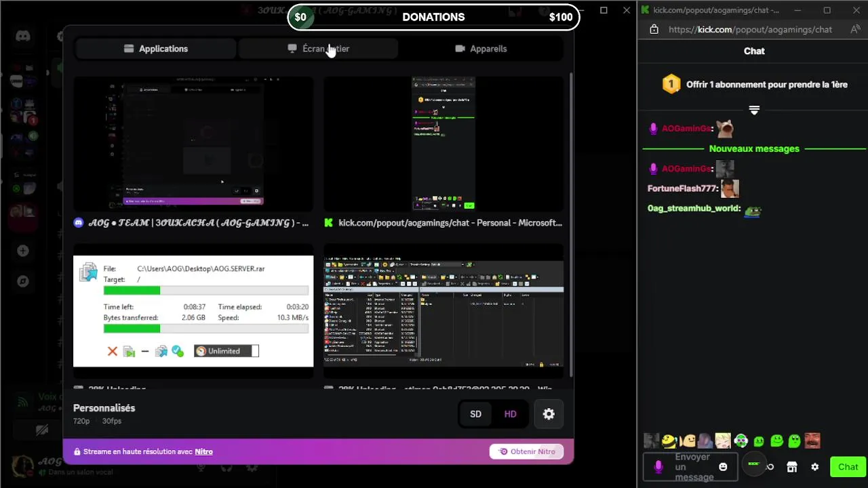Click add a server plus icon in Discord
The image size is (868, 488).
[x=23, y=251]
